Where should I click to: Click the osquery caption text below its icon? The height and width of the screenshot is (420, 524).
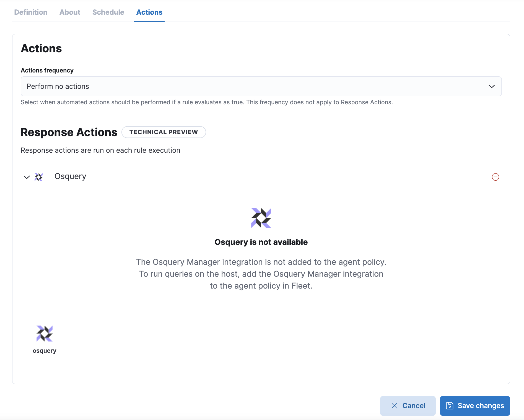(44, 351)
